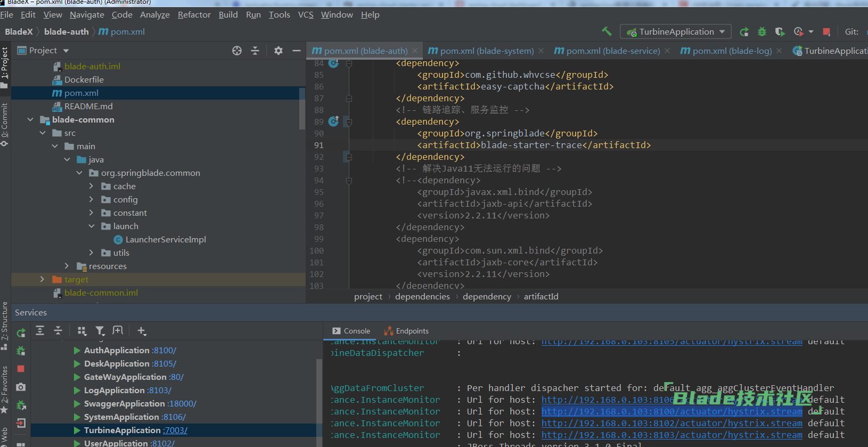Expand the utils package
This screenshot has width=868, height=447.
[92, 253]
